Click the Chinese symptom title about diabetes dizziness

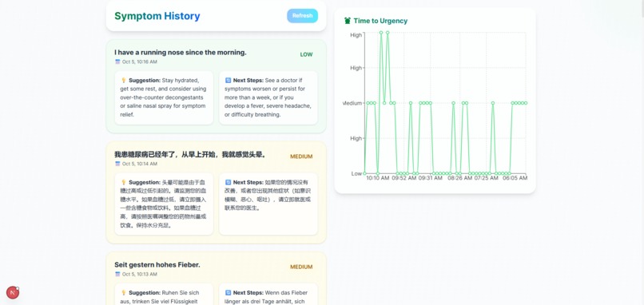[x=190, y=155]
